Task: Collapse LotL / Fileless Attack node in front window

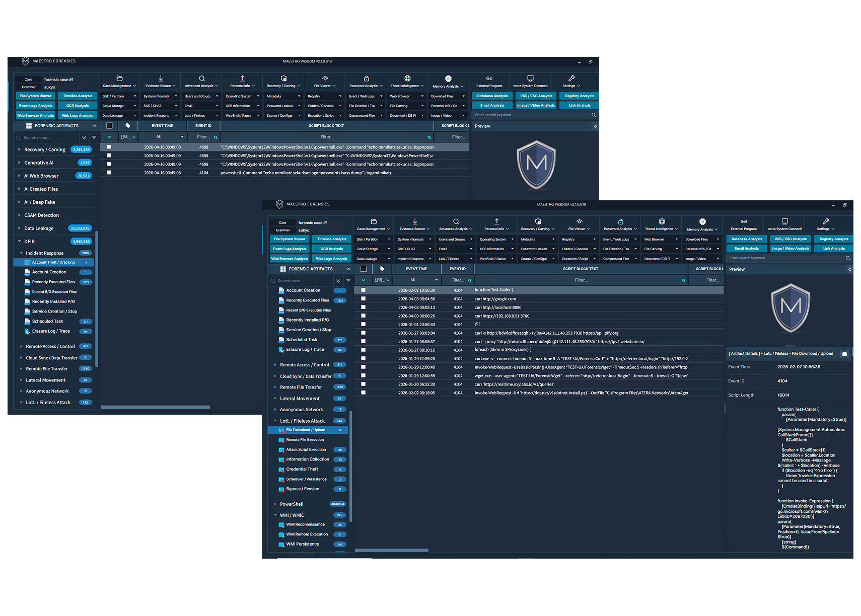Action: click(275, 421)
